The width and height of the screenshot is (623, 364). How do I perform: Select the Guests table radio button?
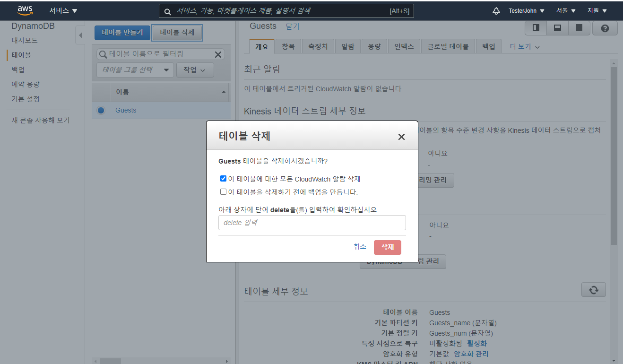101,110
